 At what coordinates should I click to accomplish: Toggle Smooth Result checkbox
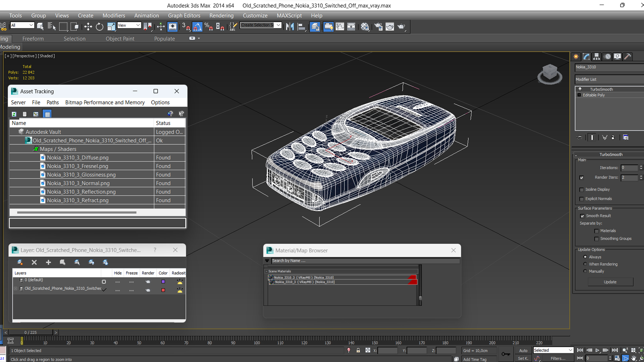click(x=582, y=216)
